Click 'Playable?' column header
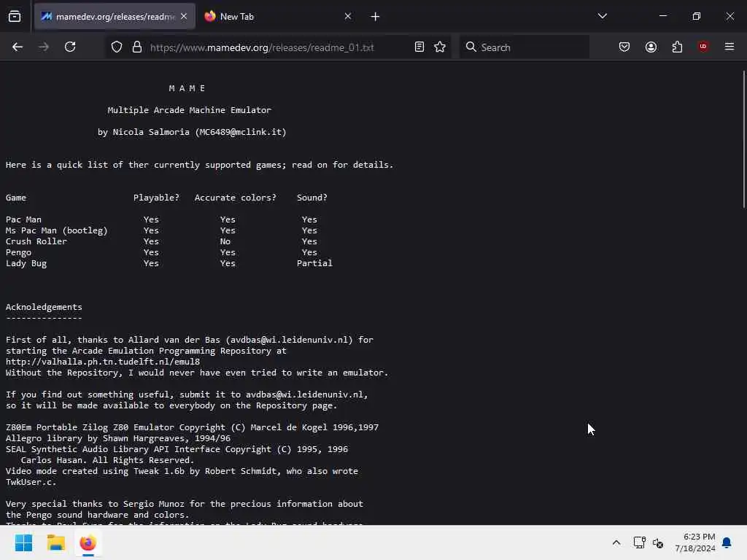 [x=156, y=198]
